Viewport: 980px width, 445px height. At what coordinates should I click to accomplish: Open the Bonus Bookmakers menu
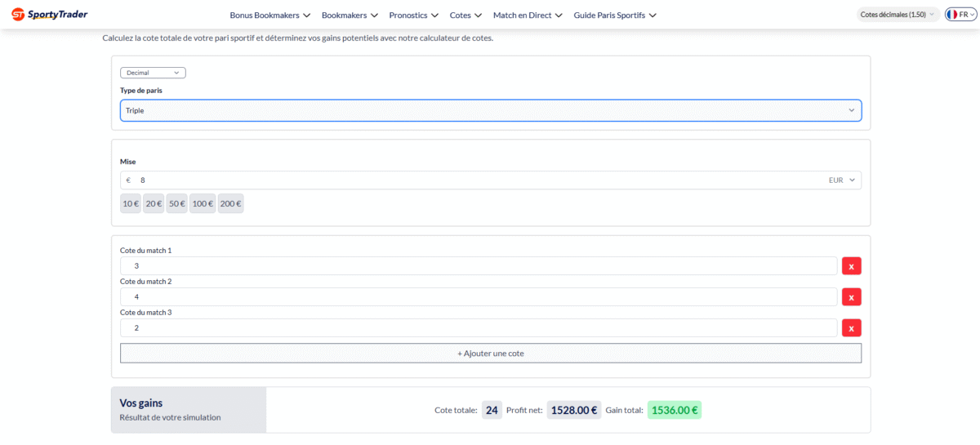tap(269, 15)
